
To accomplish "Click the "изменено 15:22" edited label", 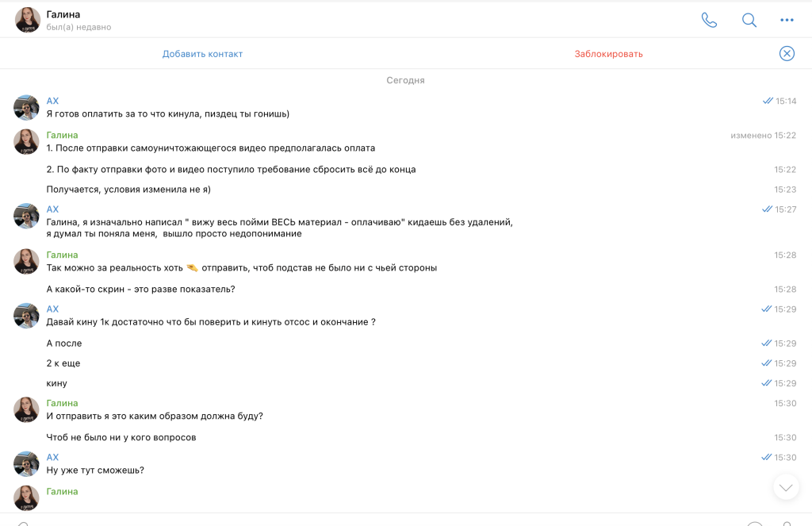I will tap(763, 136).
